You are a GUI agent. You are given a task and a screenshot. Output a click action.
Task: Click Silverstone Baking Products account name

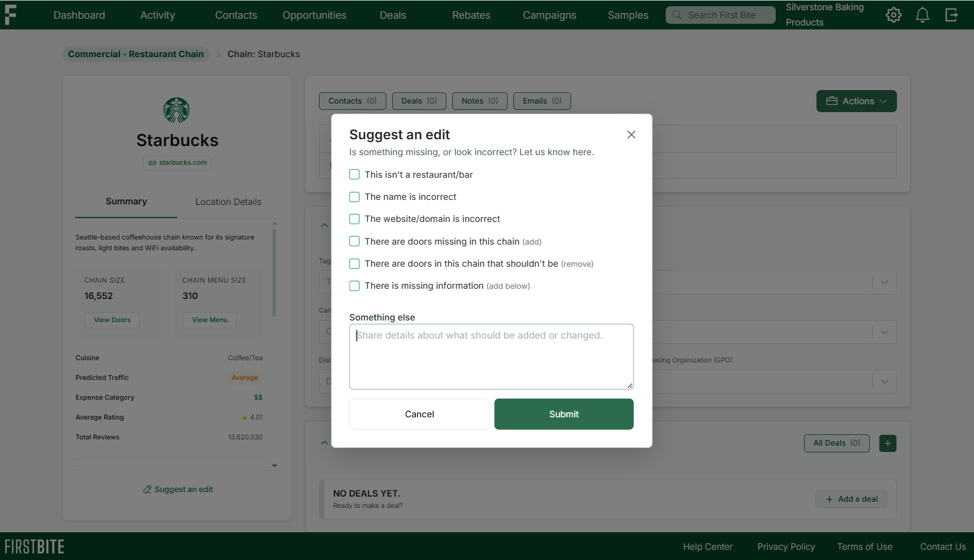click(x=825, y=15)
